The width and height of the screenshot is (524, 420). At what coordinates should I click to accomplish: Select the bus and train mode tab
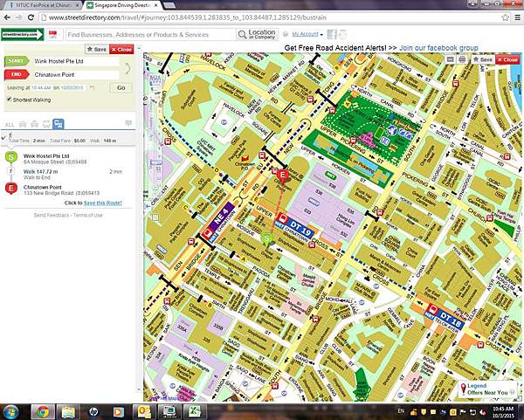pos(59,124)
